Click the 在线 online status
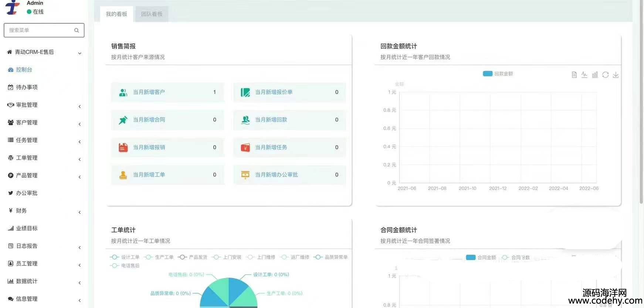The height and width of the screenshot is (308, 644). (x=35, y=12)
